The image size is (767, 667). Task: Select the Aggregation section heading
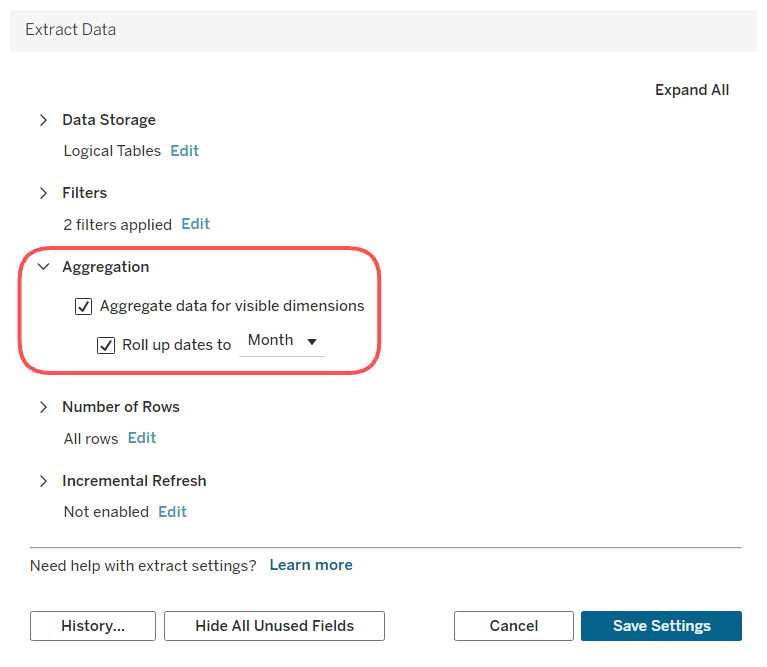click(x=106, y=267)
